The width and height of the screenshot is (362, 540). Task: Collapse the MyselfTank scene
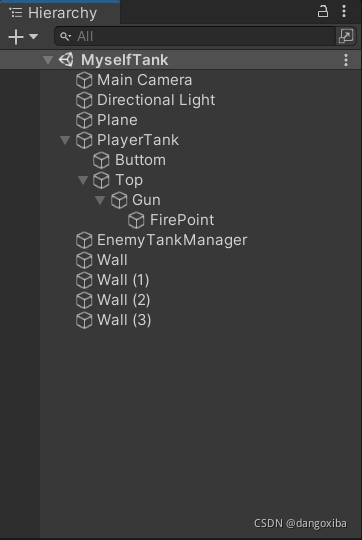[x=48, y=60]
